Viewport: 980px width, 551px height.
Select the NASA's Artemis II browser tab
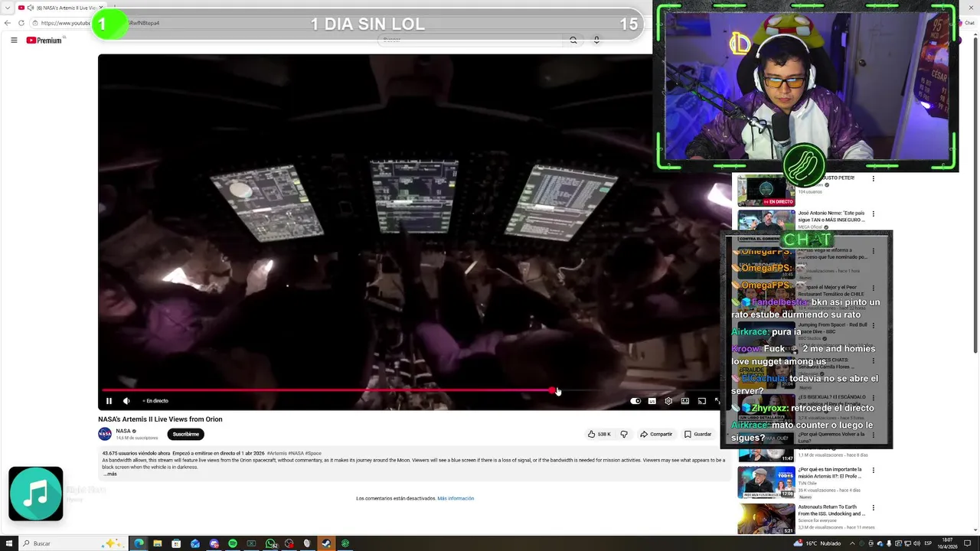[x=61, y=8]
